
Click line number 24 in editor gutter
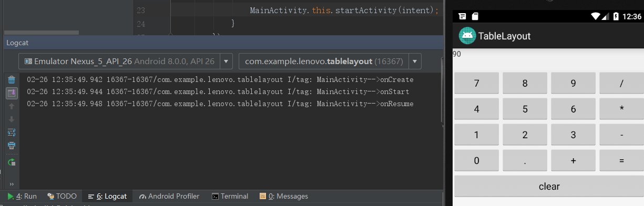point(140,24)
